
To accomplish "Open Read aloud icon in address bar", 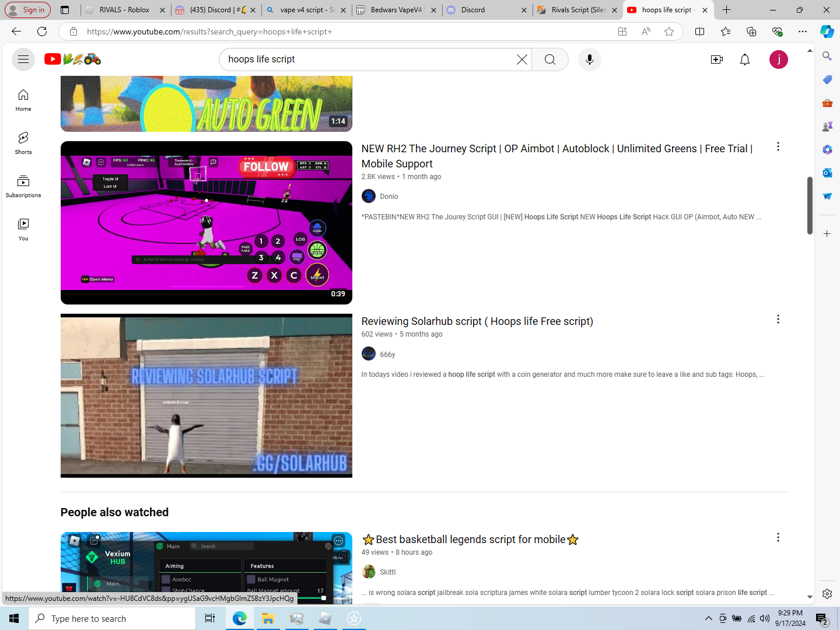I will 646,32.
